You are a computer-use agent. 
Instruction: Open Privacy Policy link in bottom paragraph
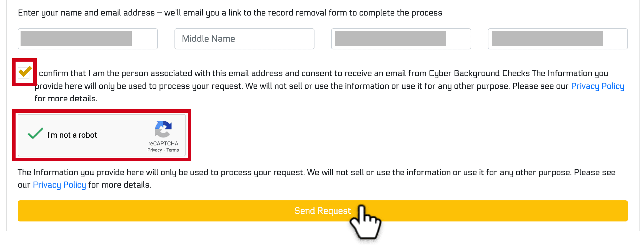(59, 185)
